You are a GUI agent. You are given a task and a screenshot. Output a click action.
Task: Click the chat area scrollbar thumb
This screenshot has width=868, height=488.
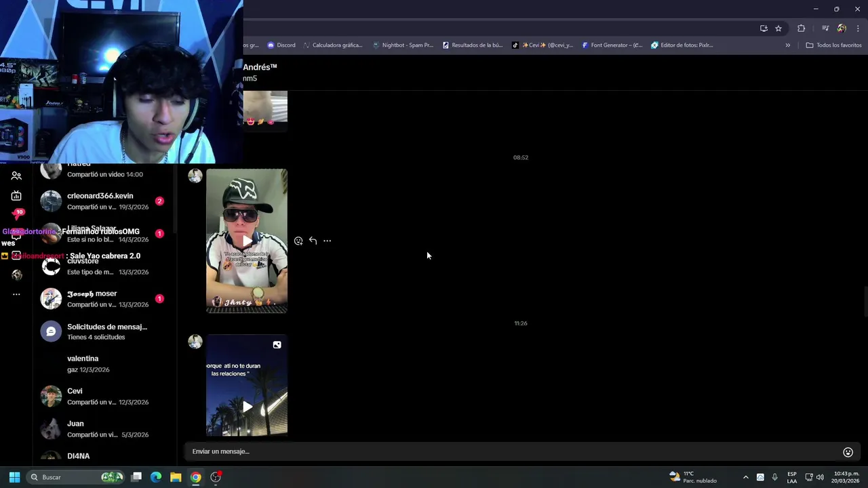[865, 301]
